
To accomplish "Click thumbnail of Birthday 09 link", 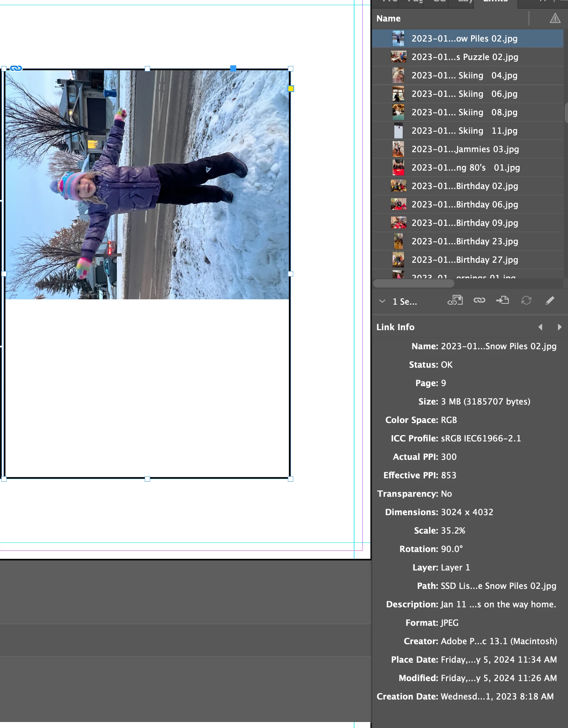I will [398, 223].
